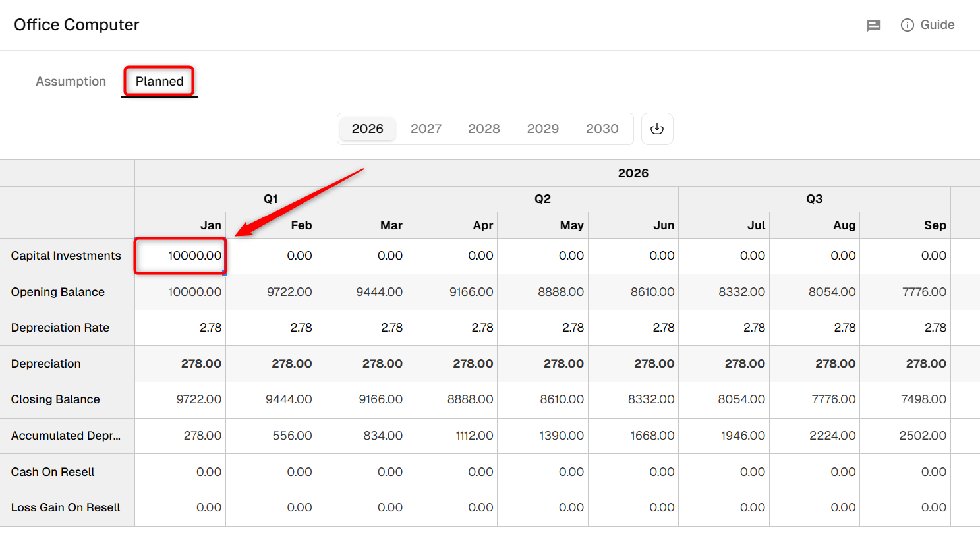Switch to year 2027
This screenshot has width=980, height=551.
pos(426,129)
